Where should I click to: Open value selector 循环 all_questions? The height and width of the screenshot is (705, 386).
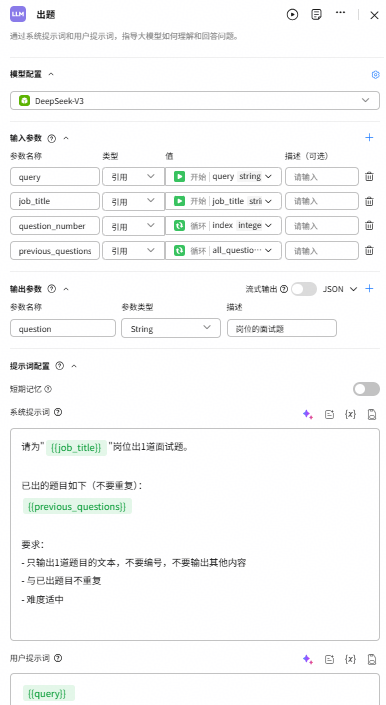[x=223, y=251]
